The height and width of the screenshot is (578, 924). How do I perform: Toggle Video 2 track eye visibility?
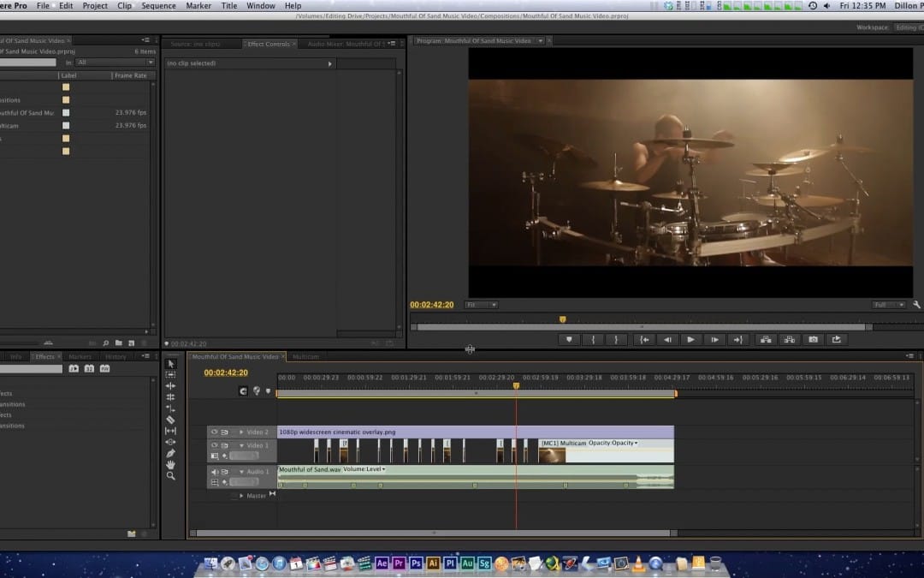215,432
